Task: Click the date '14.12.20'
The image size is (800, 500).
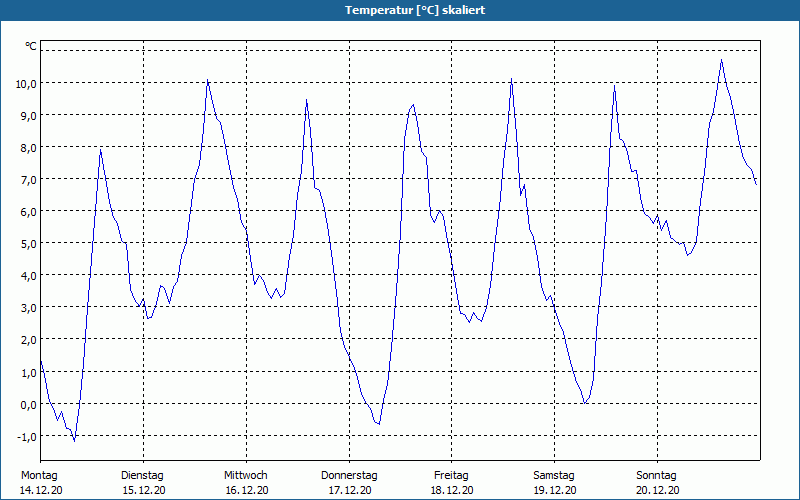Action: 41,491
